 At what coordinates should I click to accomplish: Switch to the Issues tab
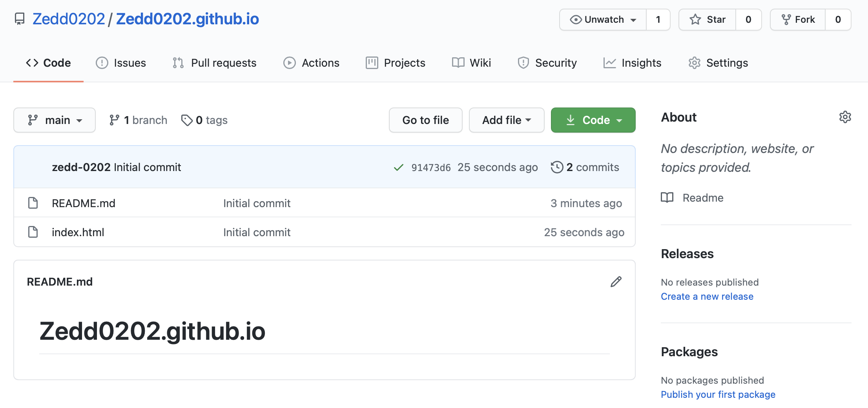121,63
